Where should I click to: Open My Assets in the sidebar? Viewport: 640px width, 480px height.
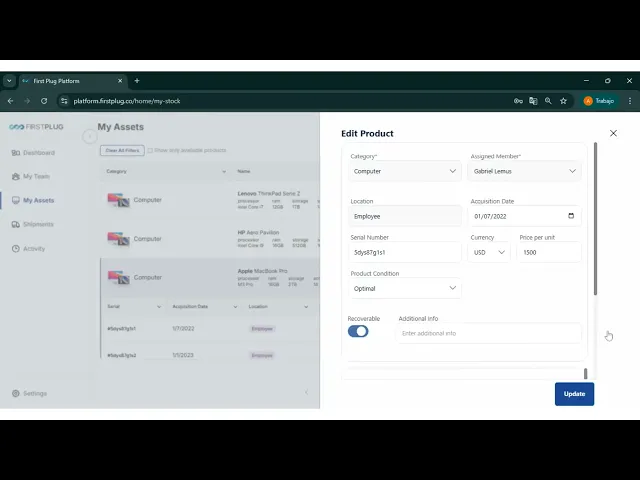33,200
